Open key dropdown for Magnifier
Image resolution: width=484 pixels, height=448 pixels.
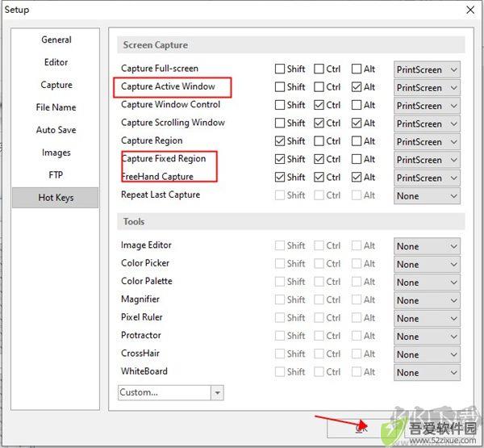(x=427, y=300)
